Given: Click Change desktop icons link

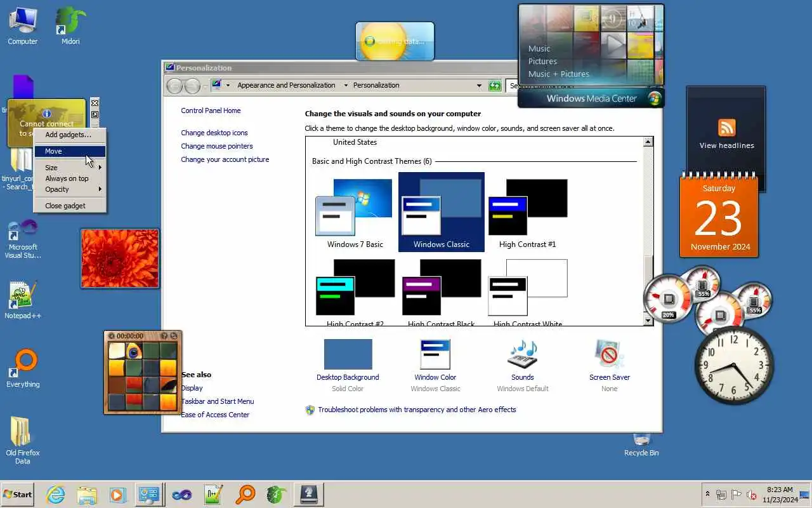Looking at the screenshot, I should tap(214, 133).
